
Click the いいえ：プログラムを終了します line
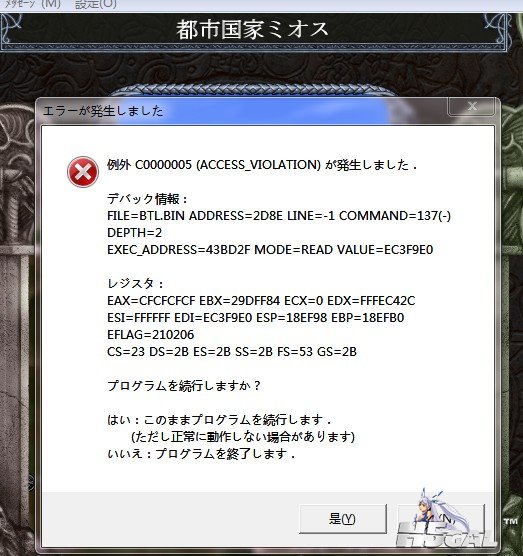[201, 454]
